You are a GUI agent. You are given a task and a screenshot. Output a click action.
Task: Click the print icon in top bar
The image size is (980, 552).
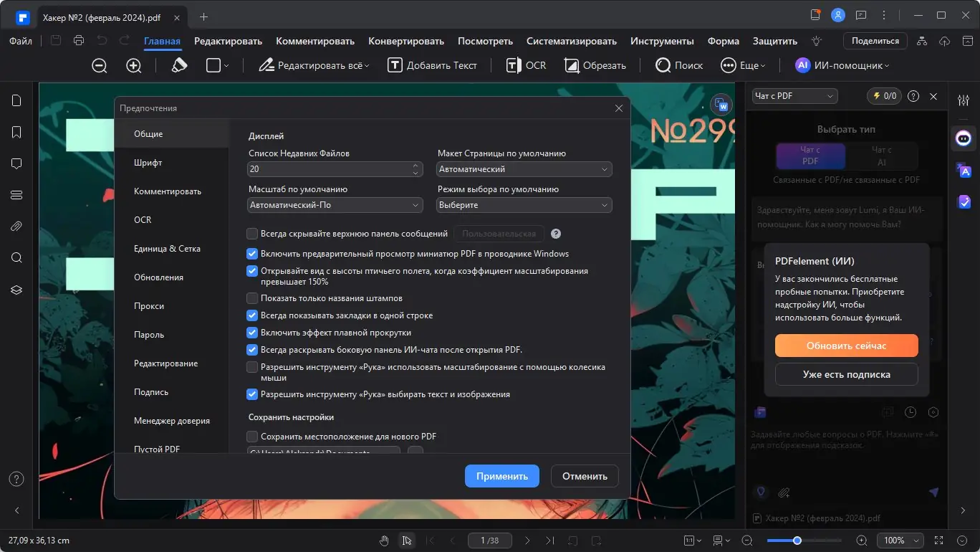79,41
